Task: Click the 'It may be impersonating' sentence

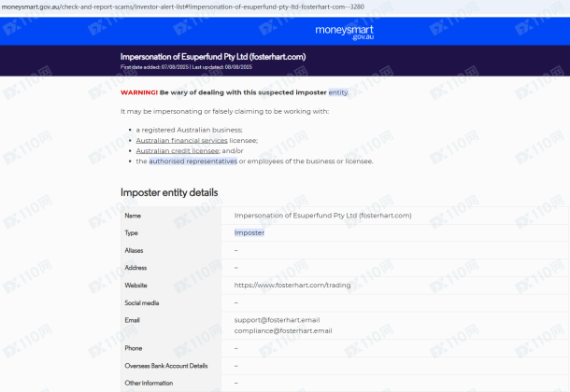Action: click(x=224, y=111)
